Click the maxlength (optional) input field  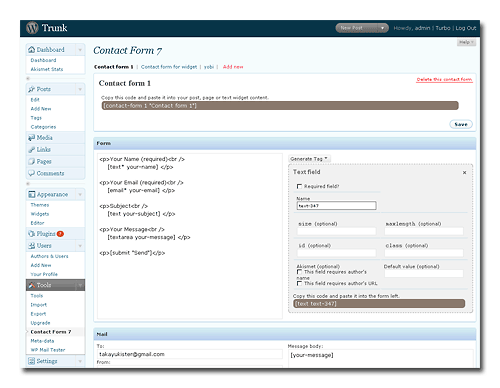click(424, 231)
